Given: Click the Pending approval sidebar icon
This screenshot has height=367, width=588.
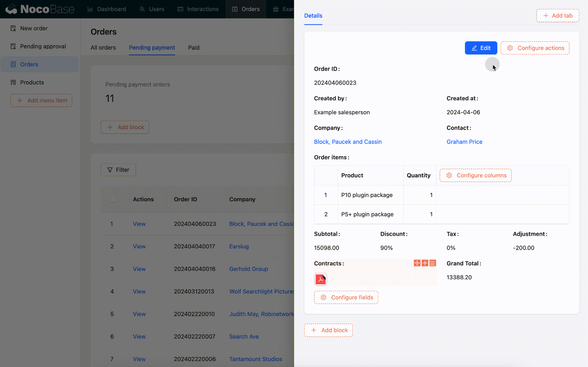Looking at the screenshot, I should pyautogui.click(x=13, y=46).
